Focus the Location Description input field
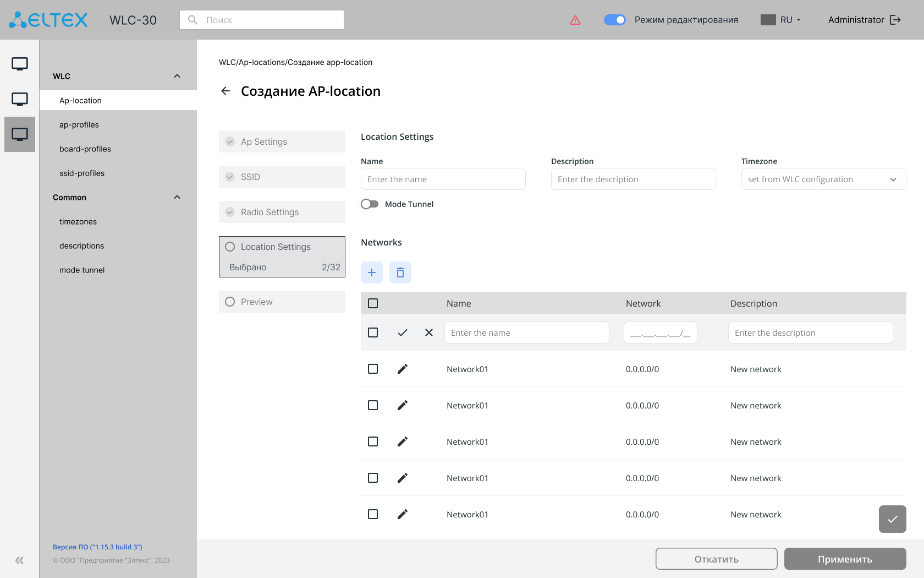Image resolution: width=924 pixels, height=578 pixels. coord(634,179)
